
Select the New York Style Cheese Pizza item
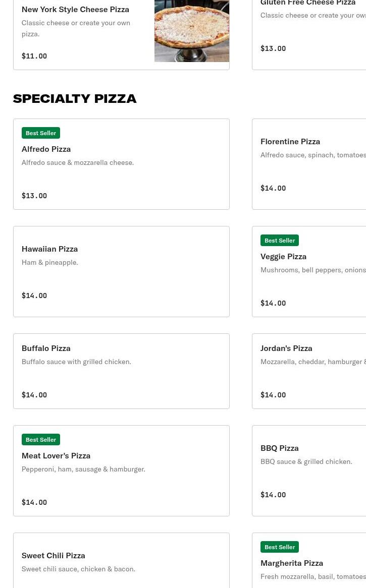click(x=75, y=9)
